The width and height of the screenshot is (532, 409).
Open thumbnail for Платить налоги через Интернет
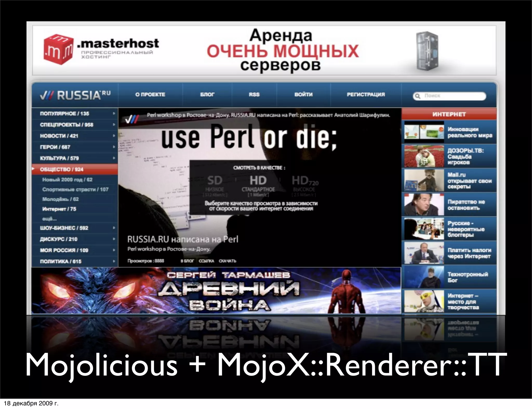coord(424,253)
